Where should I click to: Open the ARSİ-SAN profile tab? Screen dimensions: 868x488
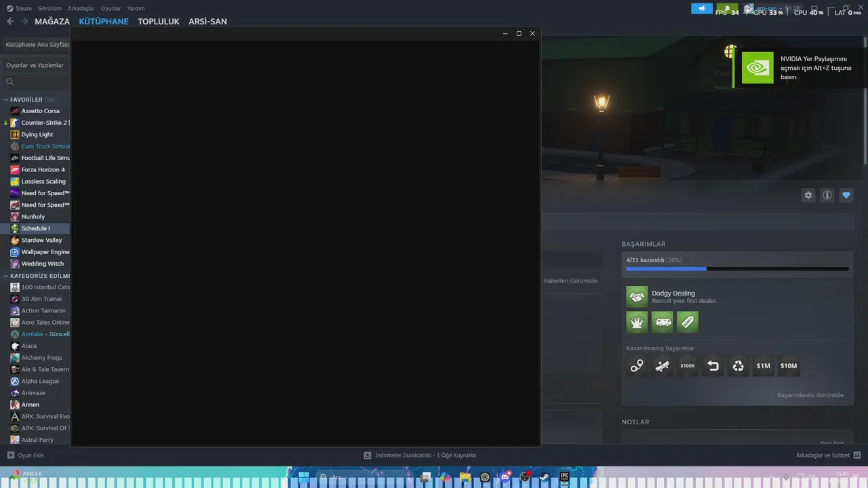(208, 22)
